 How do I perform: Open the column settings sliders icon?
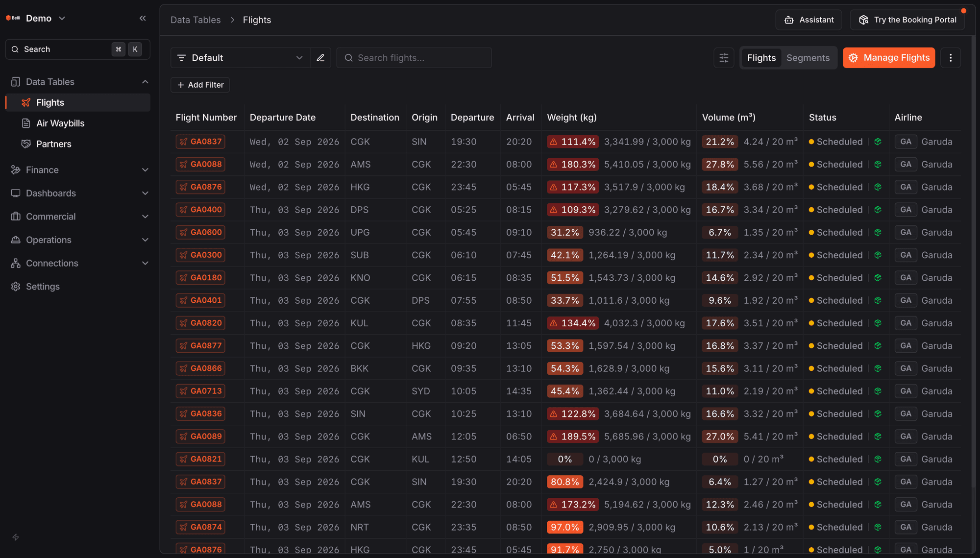(724, 58)
